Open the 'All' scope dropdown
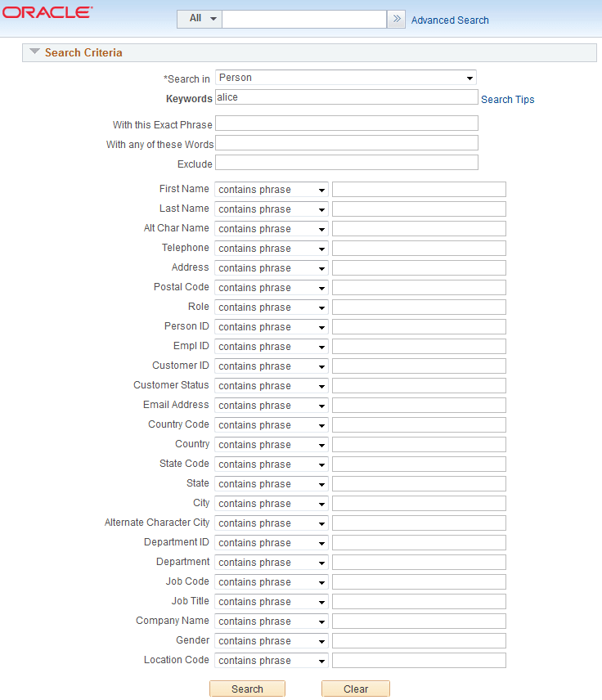Viewport: 602px width, 700px height. pos(199,18)
